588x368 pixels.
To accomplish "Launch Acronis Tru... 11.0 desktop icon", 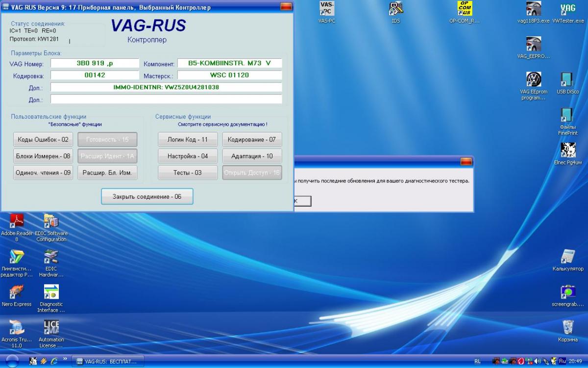I will 17,334.
